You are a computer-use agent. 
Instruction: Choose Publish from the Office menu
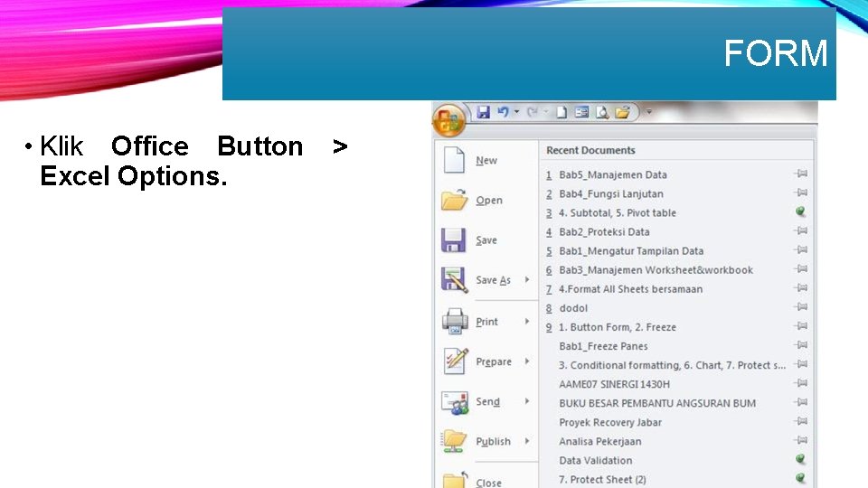[494, 442]
